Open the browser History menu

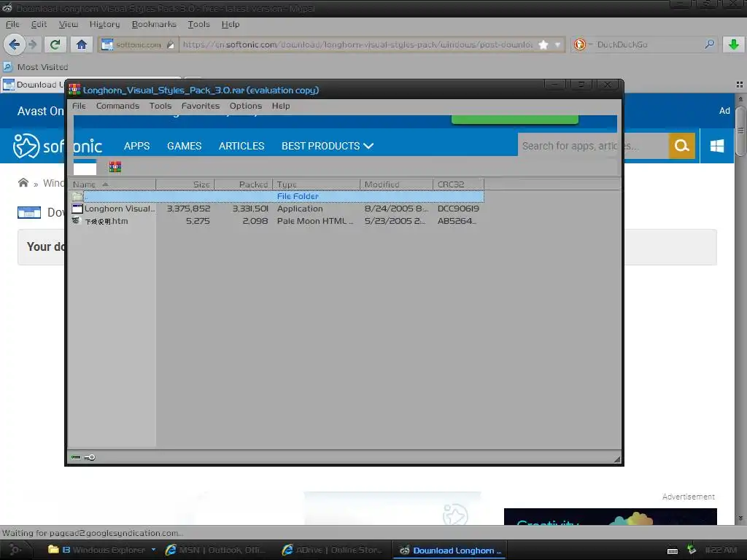coord(104,24)
